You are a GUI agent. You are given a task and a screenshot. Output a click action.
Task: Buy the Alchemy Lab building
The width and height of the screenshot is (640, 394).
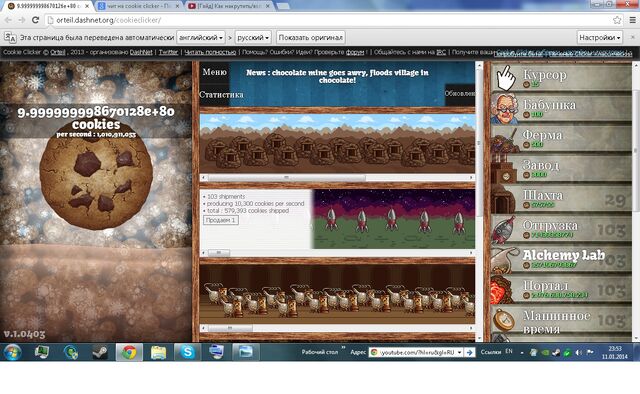coord(561,259)
